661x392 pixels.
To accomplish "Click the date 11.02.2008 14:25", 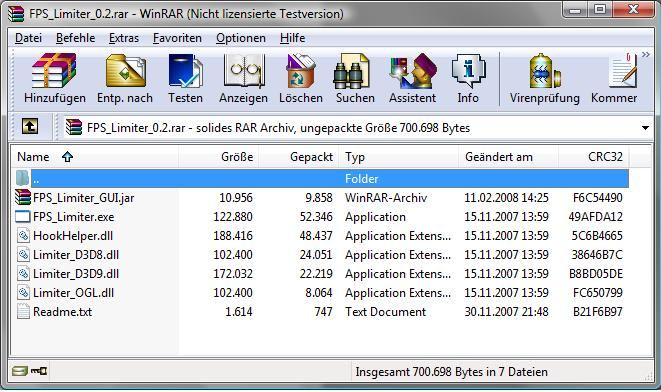I will [506, 198].
